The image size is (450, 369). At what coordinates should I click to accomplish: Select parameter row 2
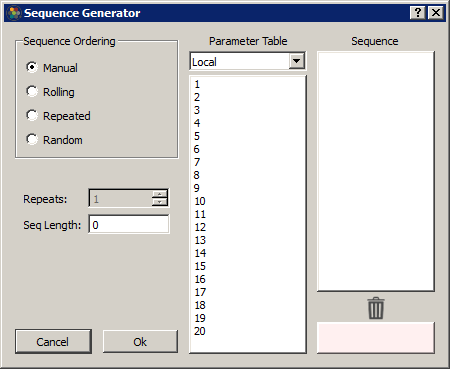(x=247, y=97)
